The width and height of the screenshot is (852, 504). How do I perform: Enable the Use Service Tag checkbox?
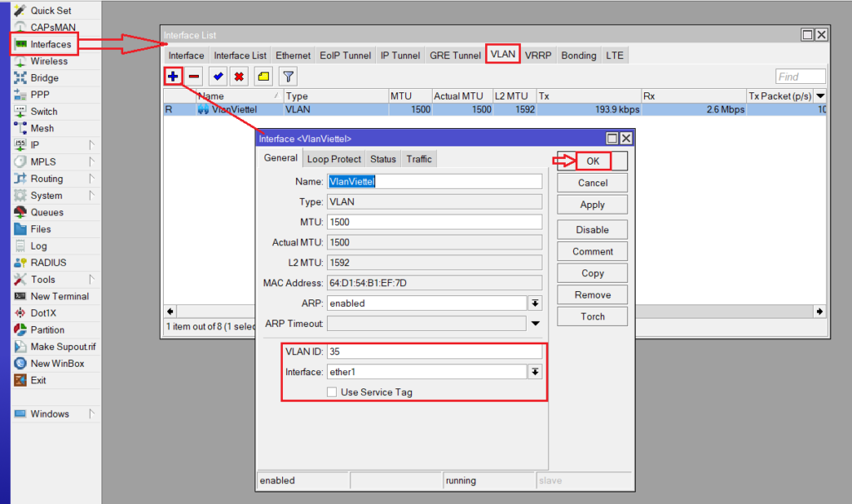coord(332,393)
